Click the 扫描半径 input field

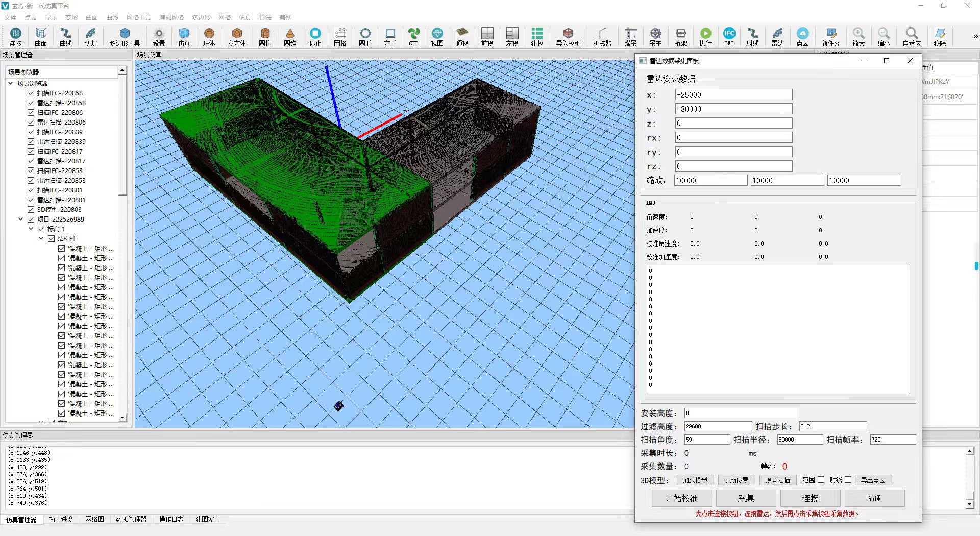coord(799,440)
